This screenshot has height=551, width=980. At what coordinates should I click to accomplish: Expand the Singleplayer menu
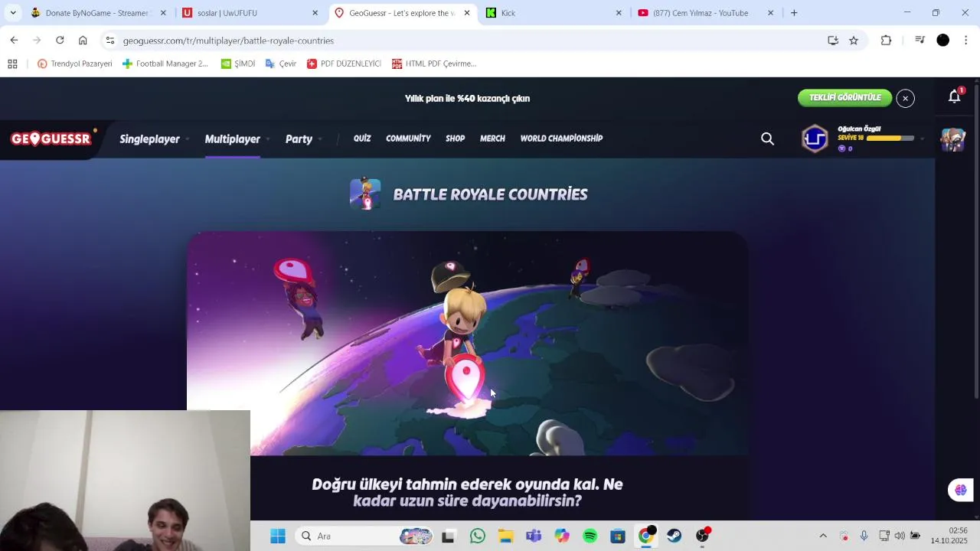[x=153, y=139]
